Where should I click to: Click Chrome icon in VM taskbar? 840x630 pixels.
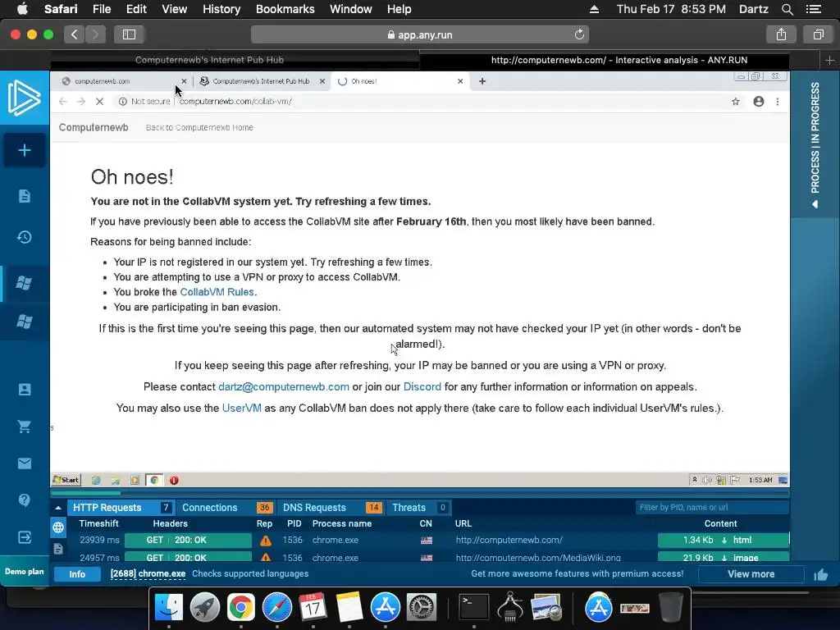click(x=154, y=480)
